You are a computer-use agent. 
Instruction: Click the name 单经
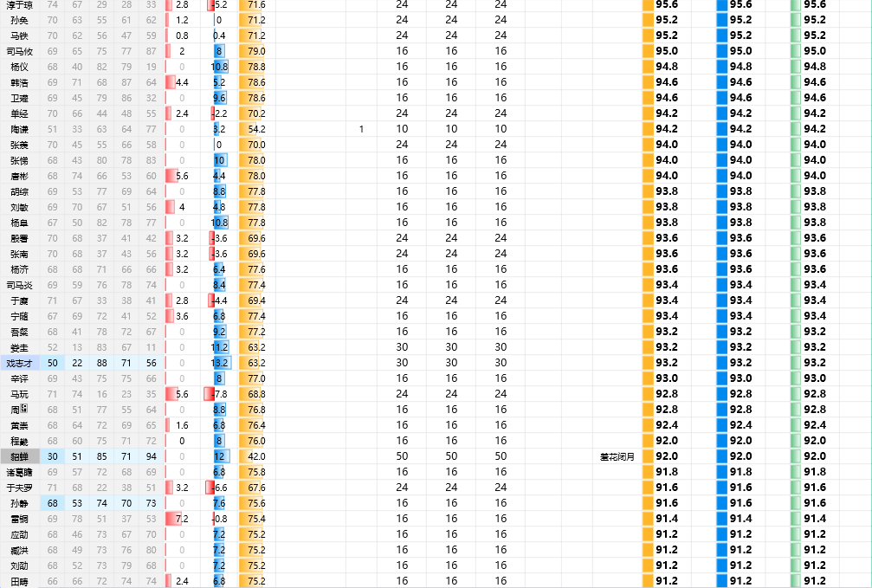coord(19,114)
